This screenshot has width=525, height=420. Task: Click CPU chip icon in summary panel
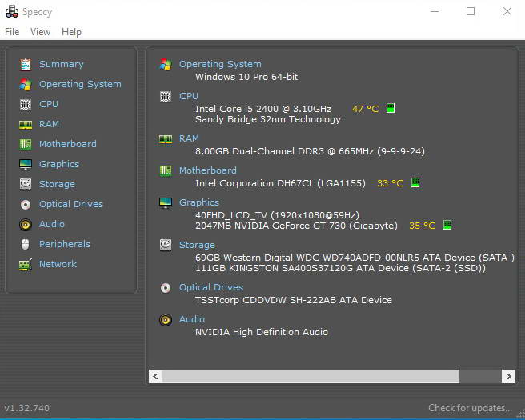[166, 97]
